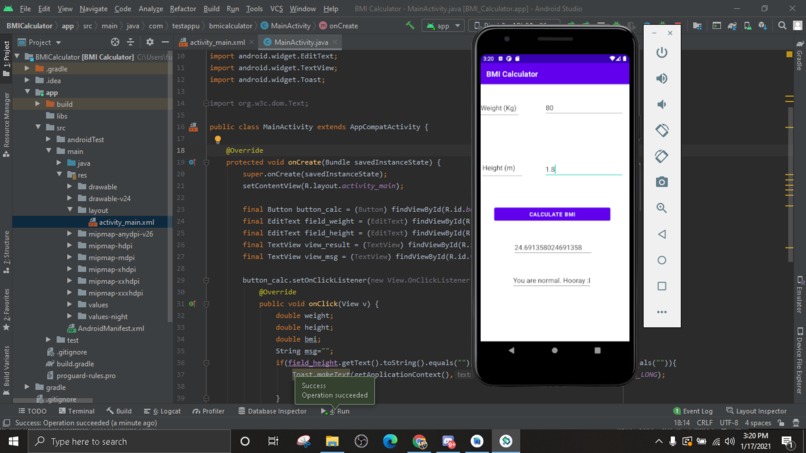Open Windows Task View

coord(273,441)
